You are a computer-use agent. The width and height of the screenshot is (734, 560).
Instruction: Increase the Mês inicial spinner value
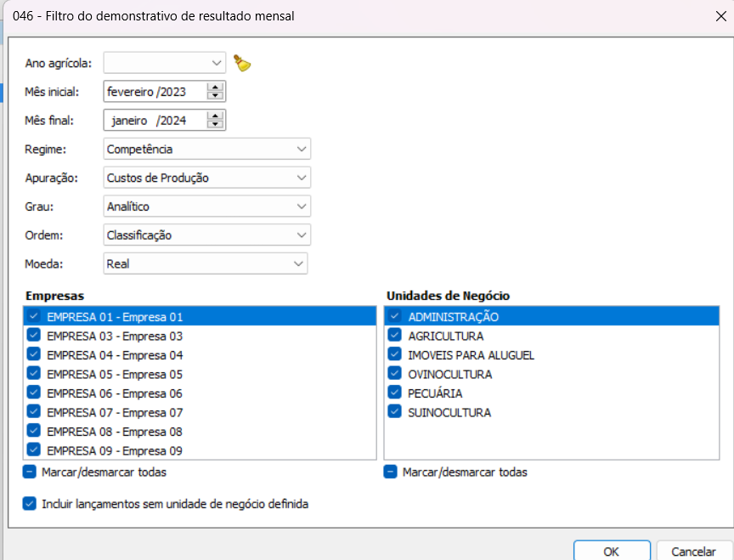(216, 87)
